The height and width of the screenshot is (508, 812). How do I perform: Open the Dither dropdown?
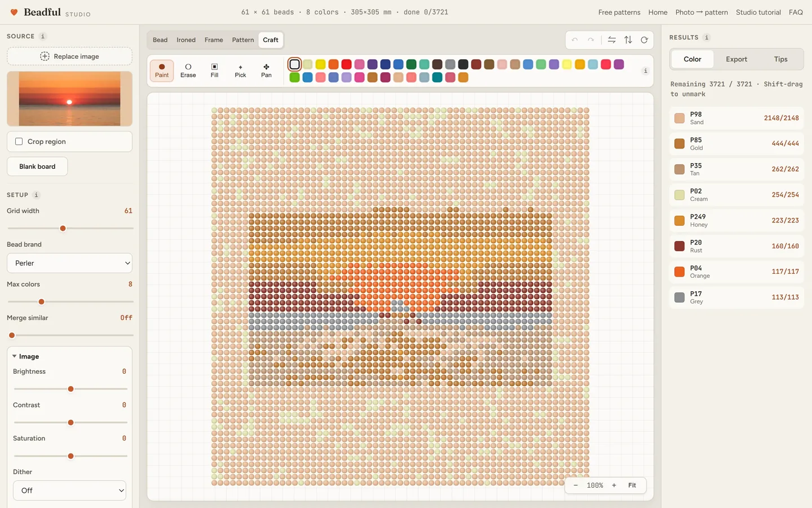pos(69,491)
